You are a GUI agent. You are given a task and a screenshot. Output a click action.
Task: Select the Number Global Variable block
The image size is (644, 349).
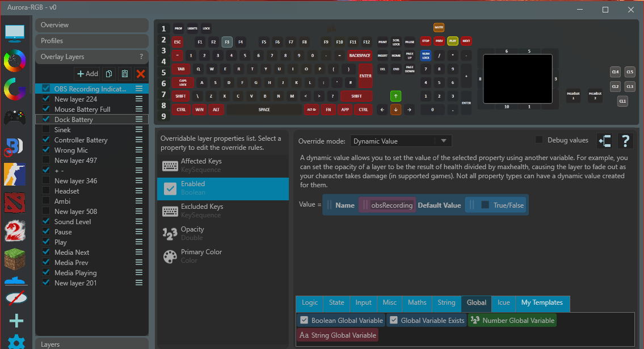click(x=512, y=321)
